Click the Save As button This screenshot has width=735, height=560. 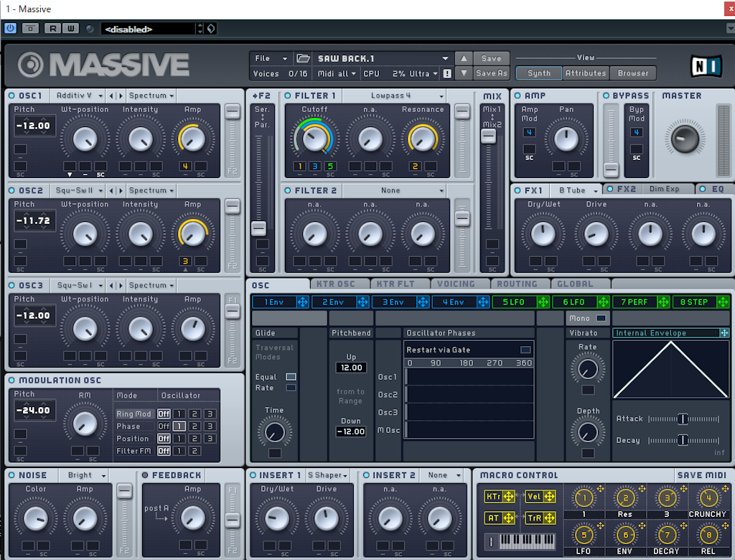pyautogui.click(x=491, y=73)
